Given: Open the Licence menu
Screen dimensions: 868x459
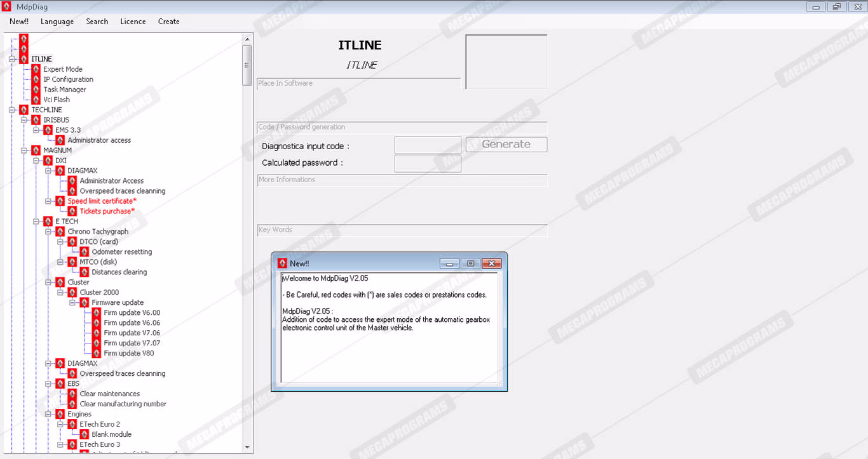Looking at the screenshot, I should click(133, 22).
